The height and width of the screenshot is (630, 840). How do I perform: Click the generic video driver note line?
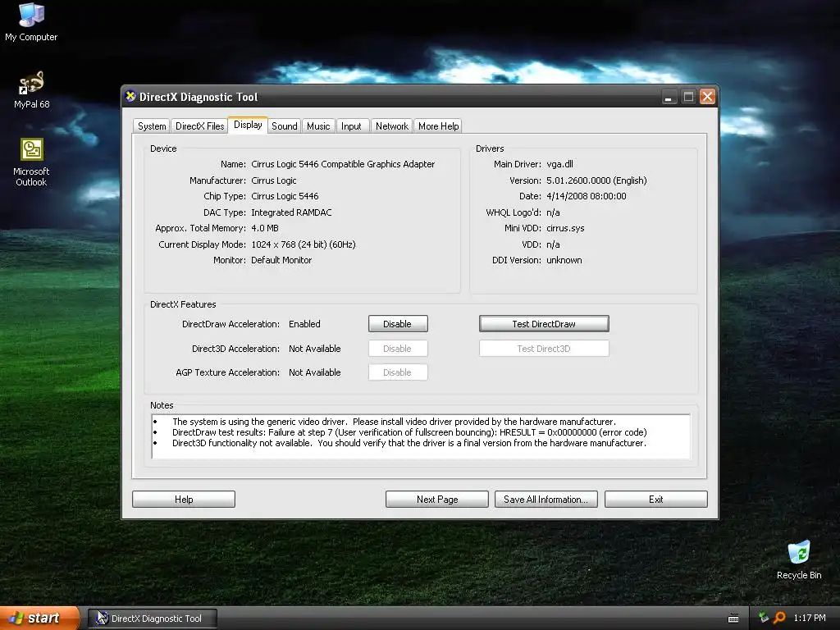point(395,422)
